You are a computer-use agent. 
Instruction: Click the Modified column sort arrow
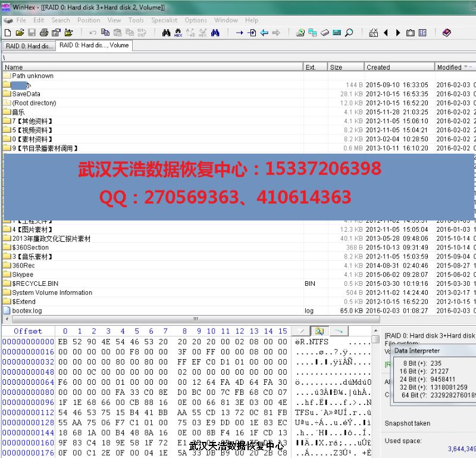click(466, 67)
